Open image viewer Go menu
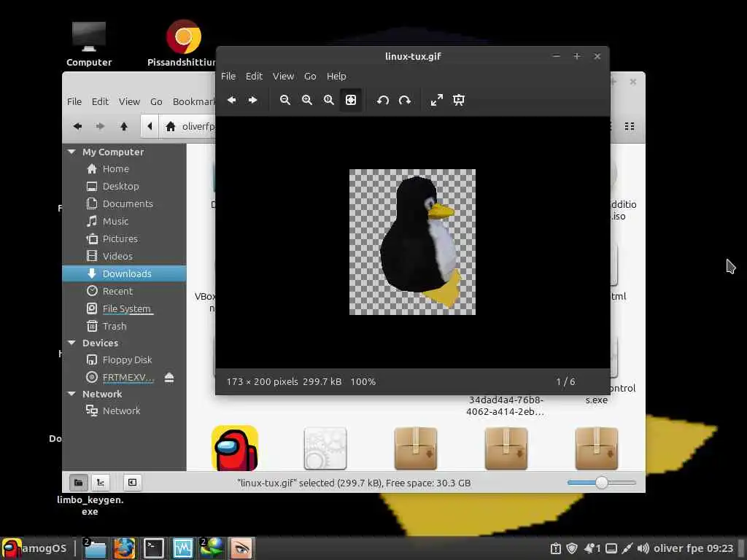This screenshot has width=747, height=560. click(310, 76)
